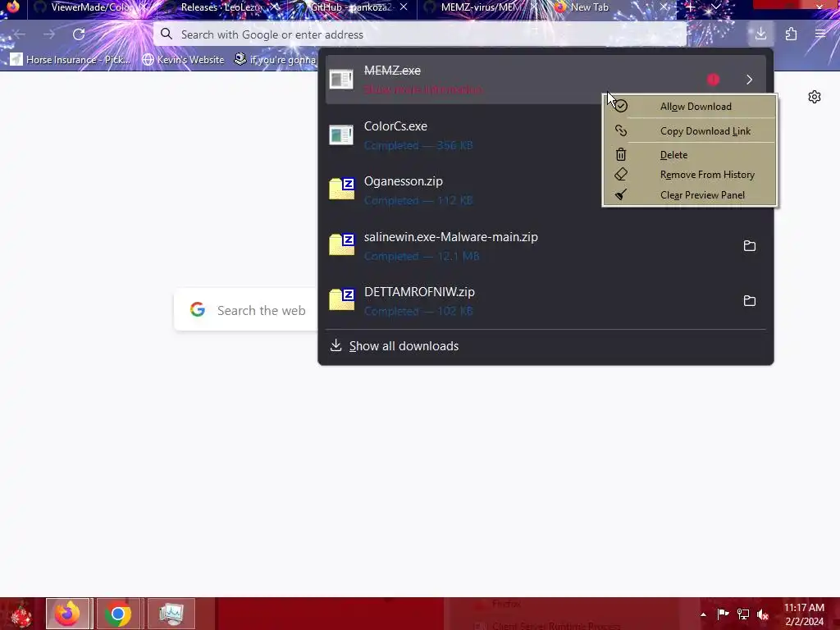Choose Remove From History
Image resolution: width=840 pixels, height=630 pixels.
point(690,175)
